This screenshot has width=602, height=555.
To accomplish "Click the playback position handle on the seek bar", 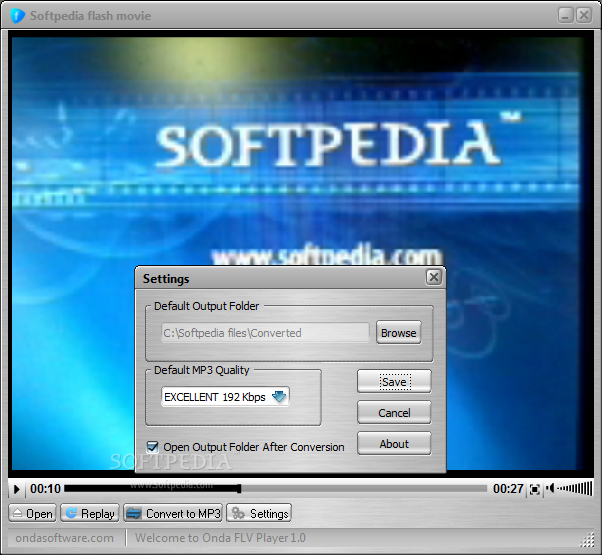I will click(x=239, y=489).
